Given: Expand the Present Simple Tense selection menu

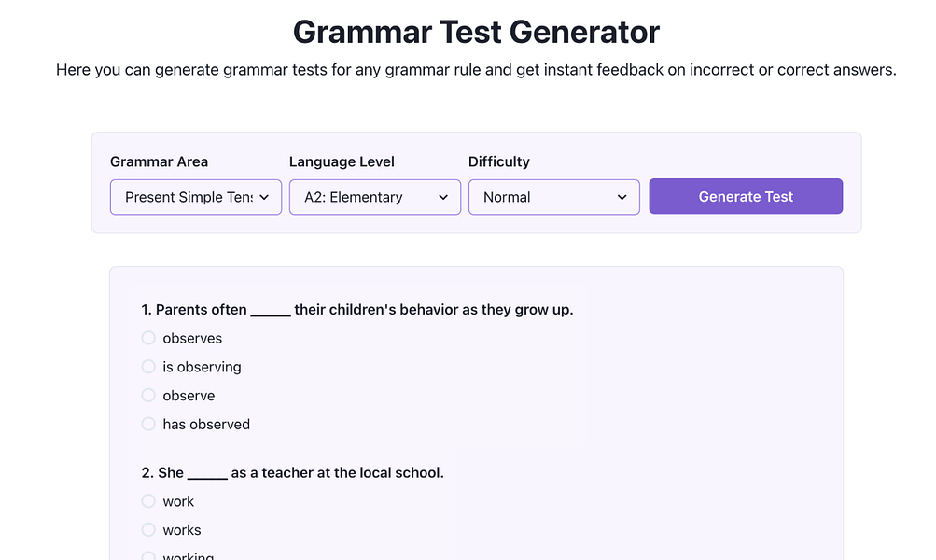Looking at the screenshot, I should (x=265, y=197).
